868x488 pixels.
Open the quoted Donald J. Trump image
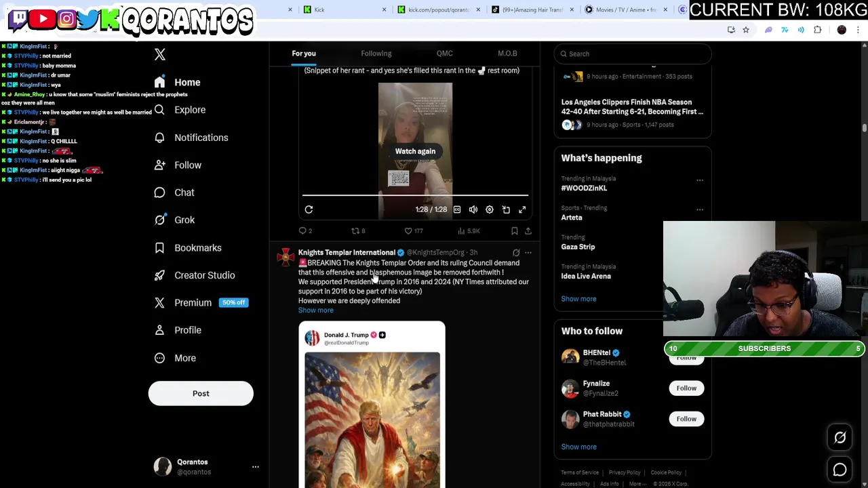372,419
